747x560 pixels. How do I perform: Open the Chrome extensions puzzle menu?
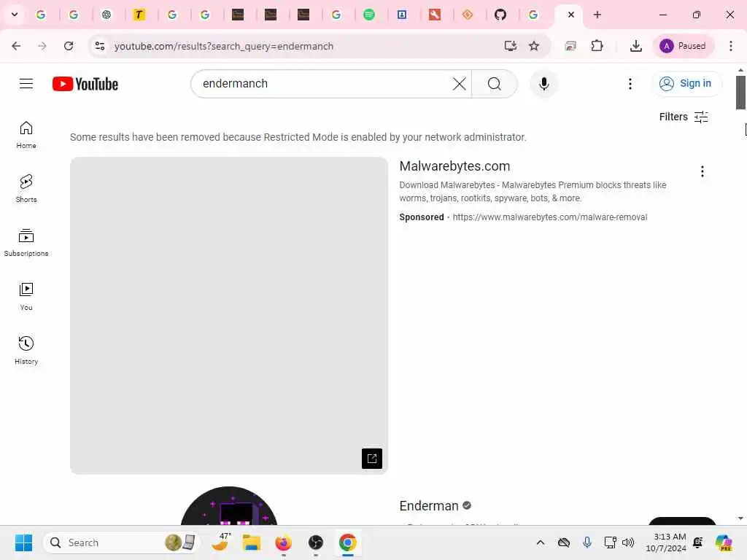[x=597, y=46]
